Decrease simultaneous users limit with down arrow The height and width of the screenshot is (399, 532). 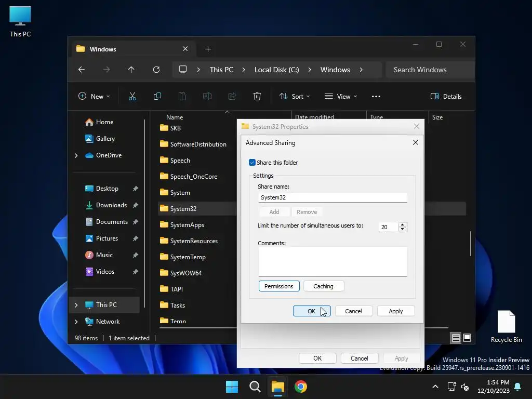pyautogui.click(x=403, y=229)
